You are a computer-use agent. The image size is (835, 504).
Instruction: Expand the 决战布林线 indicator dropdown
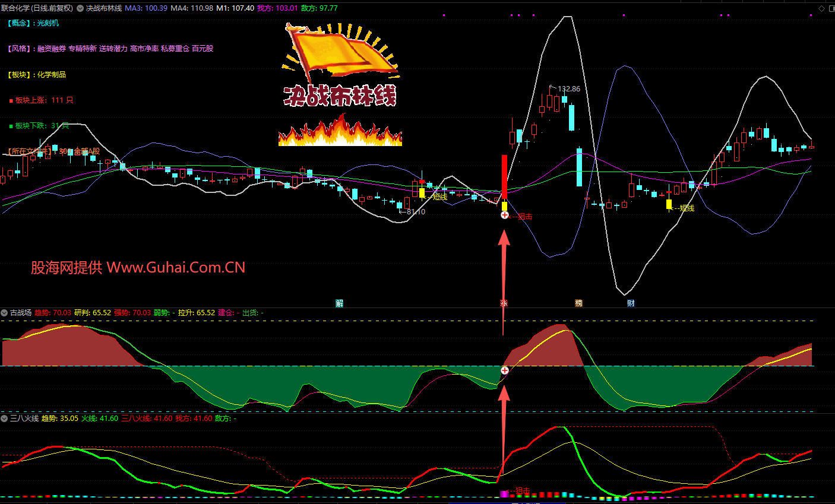click(x=80, y=8)
